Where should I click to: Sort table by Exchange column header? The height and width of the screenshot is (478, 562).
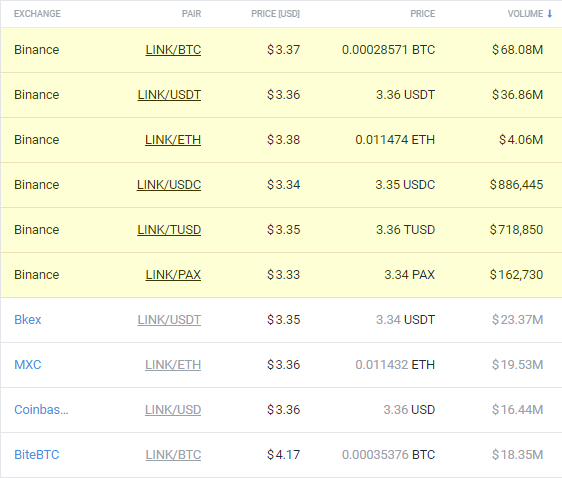click(x=37, y=14)
